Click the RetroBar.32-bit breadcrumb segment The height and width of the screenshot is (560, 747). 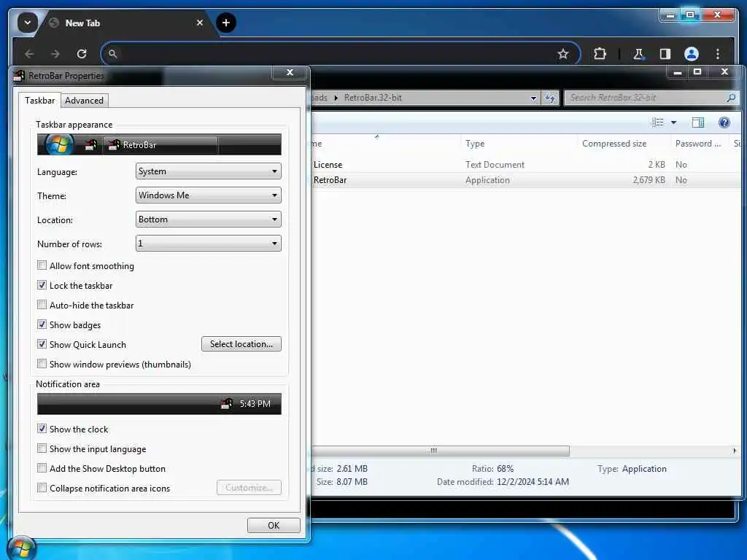coord(373,98)
